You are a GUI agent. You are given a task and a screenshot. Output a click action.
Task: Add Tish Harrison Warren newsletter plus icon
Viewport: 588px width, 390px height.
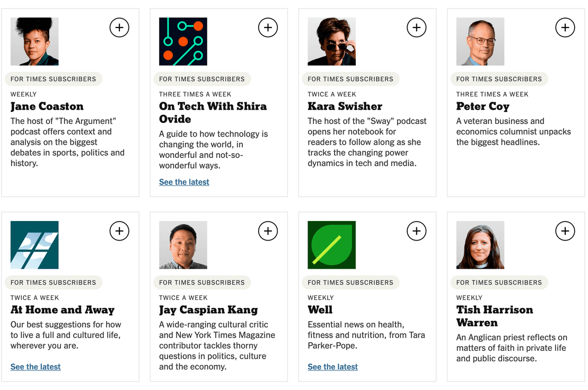point(565,231)
